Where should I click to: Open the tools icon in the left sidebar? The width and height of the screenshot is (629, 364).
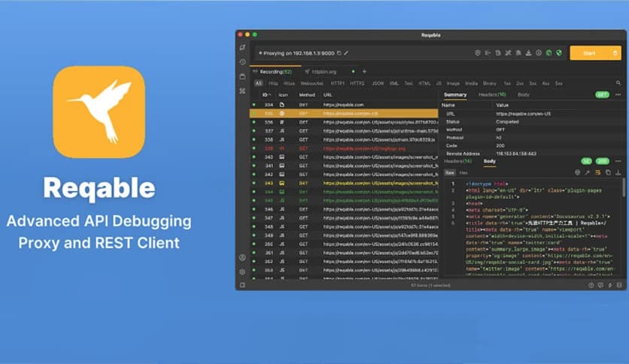pyautogui.click(x=242, y=90)
